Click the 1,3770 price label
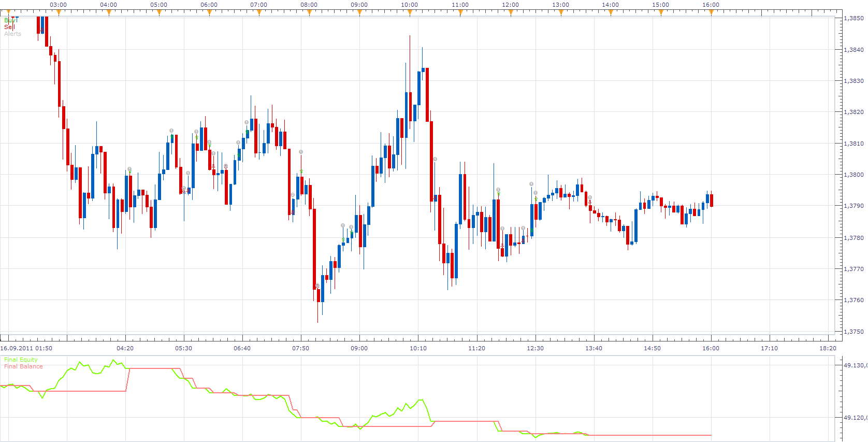This screenshot has height=442, width=868. (853, 269)
